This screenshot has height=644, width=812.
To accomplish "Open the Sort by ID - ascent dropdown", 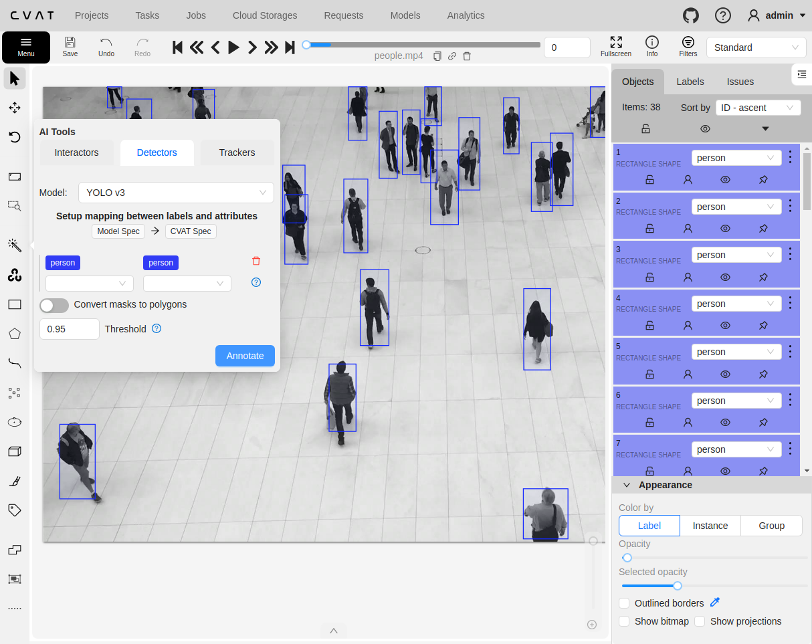I will (x=758, y=108).
